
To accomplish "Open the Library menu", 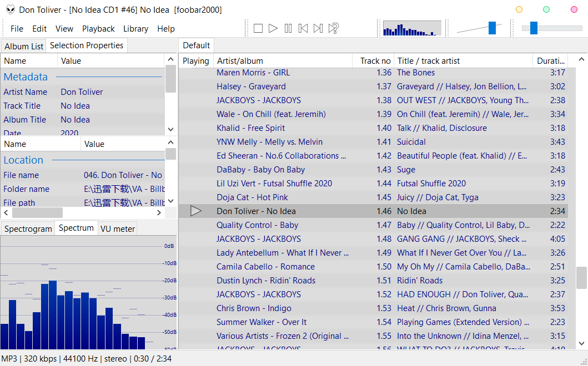I will click(x=135, y=29).
